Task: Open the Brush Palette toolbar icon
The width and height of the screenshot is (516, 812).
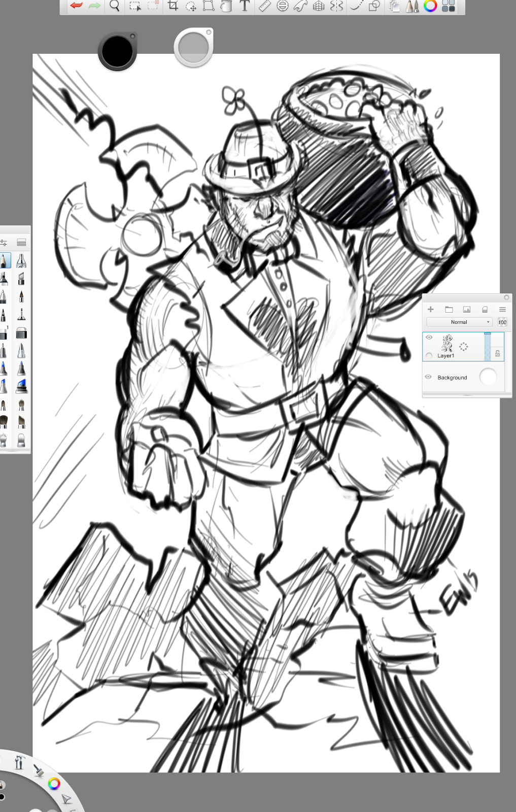Action: coord(412,6)
